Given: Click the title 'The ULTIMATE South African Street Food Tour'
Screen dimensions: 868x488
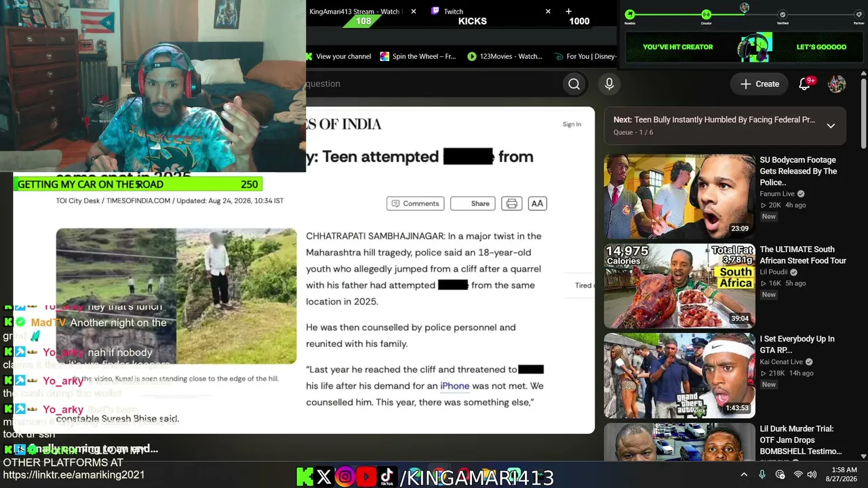Looking at the screenshot, I should pos(803,255).
